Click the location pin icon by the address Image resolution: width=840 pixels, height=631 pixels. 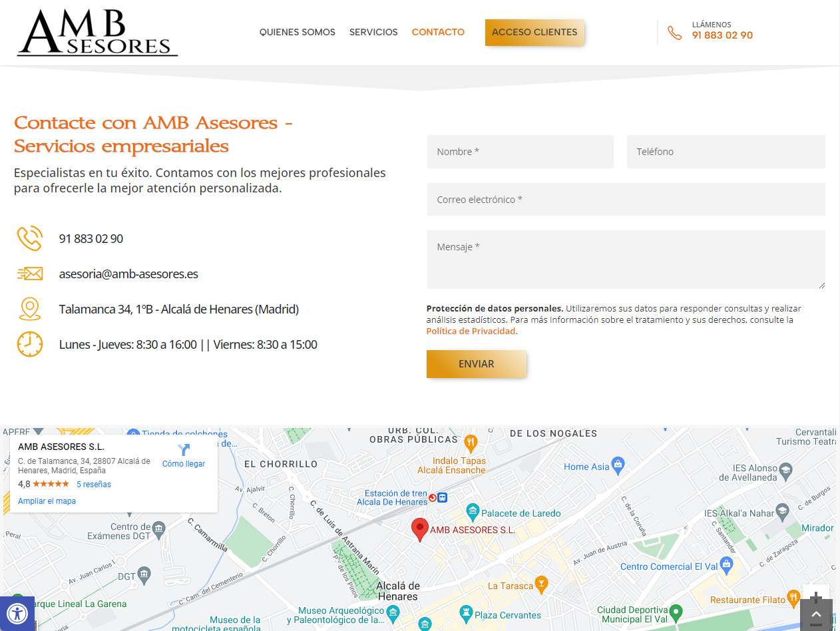[x=30, y=309]
